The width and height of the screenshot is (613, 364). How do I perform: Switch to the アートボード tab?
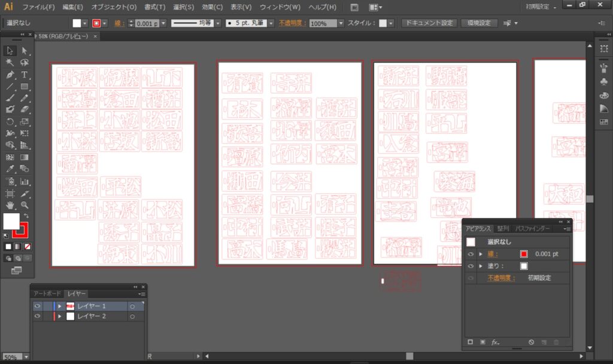[x=47, y=294]
